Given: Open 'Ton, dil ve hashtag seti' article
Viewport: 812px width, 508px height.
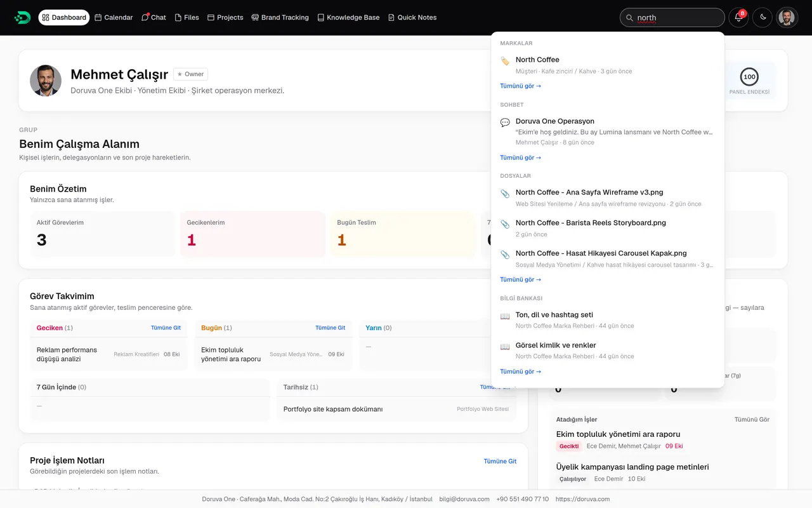Looking at the screenshot, I should (x=608, y=320).
